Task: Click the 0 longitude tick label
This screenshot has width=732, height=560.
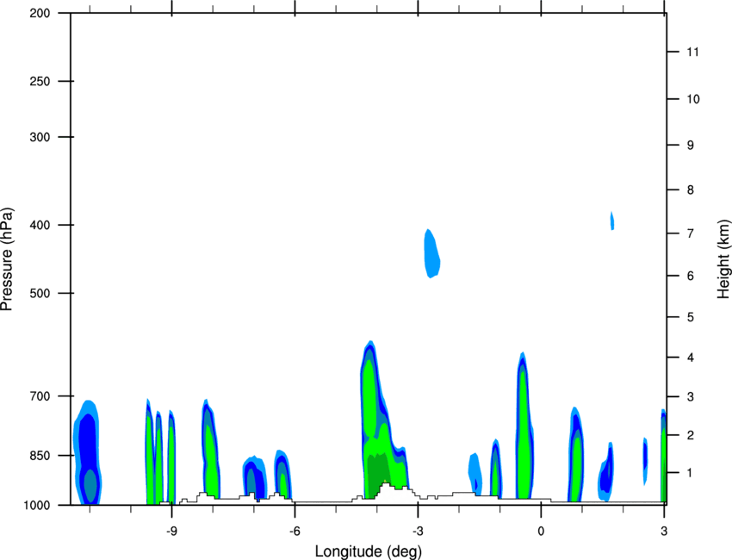Action: point(541,532)
